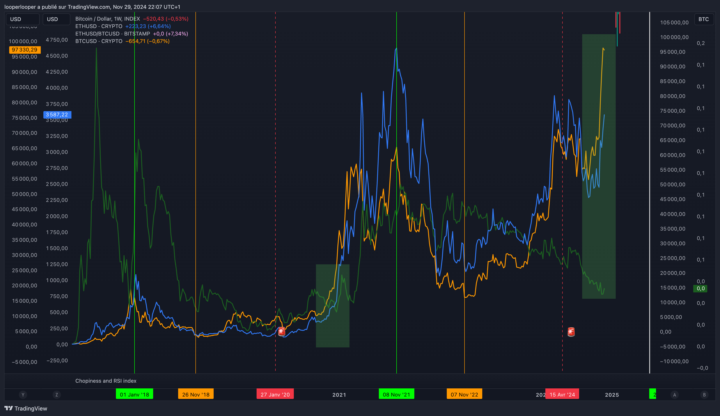720x416 pixels.
Task: Click the 26 Nov '18 orange date marker
Action: 195,394
